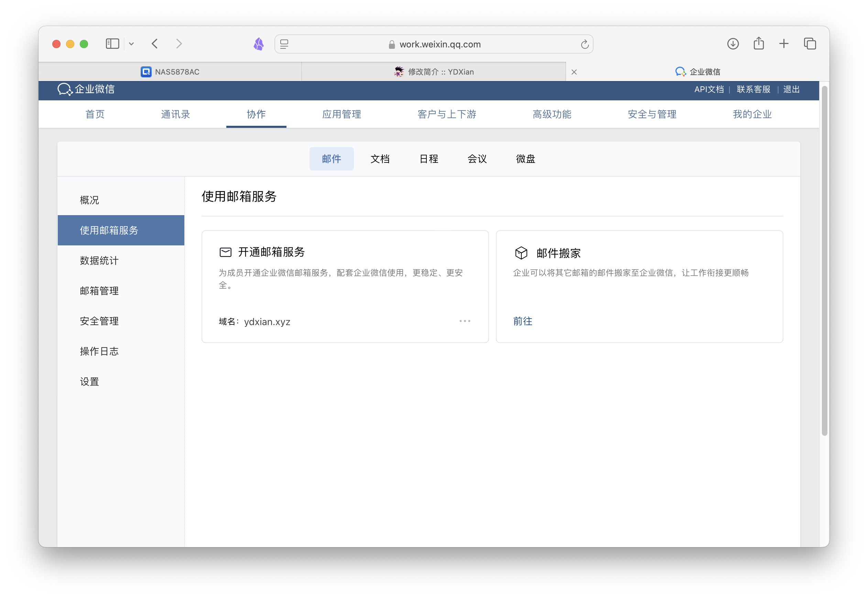868x598 pixels.
Task: Open the sidebar options chevron dropdown
Action: coord(131,44)
